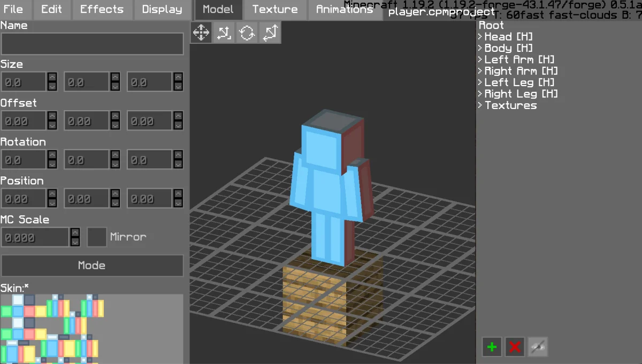Viewport: 642px width, 364px height.
Task: Open the Display menu
Action: (x=162, y=9)
